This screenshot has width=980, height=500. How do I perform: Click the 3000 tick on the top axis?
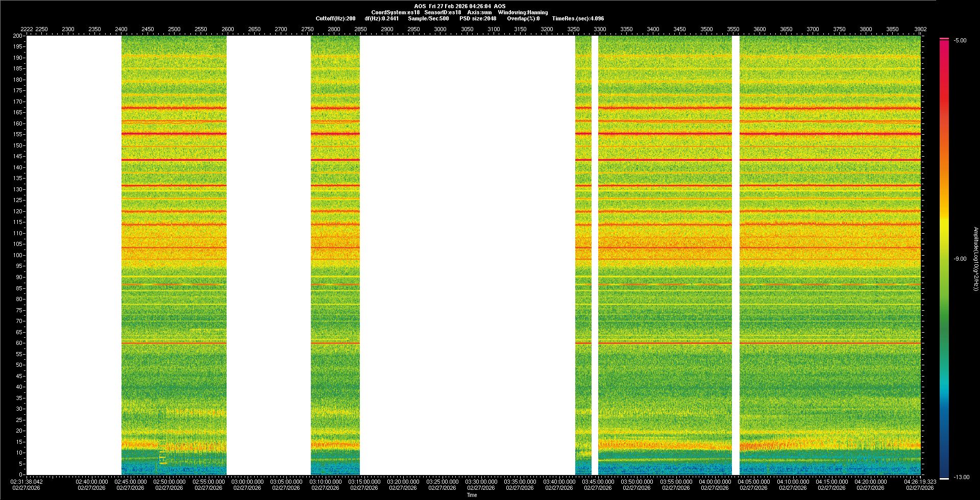tap(440, 30)
